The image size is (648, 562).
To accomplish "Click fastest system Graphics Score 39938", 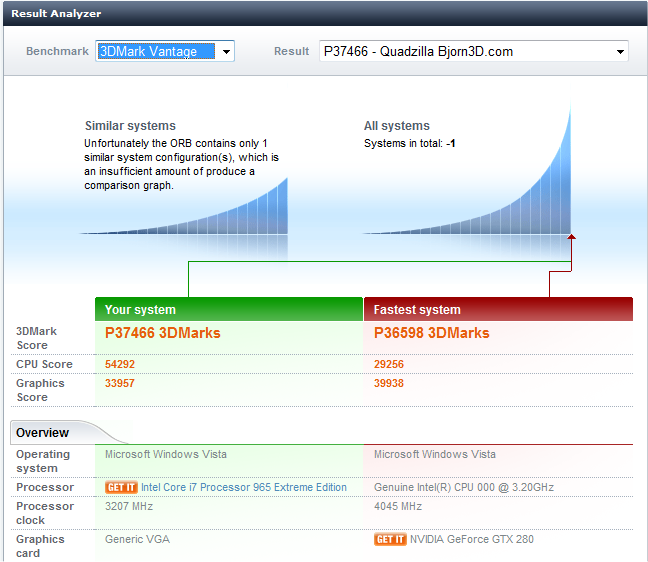I will click(389, 383).
